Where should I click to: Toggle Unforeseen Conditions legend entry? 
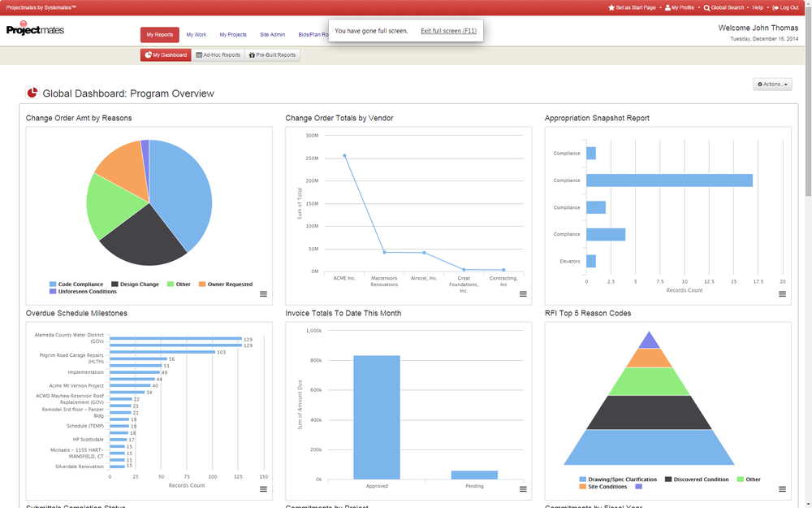[x=83, y=291]
